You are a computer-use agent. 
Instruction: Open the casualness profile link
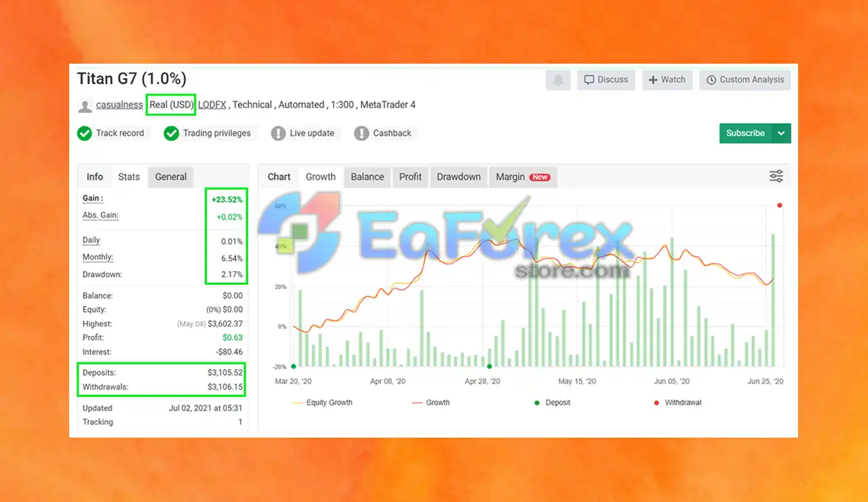tap(119, 105)
